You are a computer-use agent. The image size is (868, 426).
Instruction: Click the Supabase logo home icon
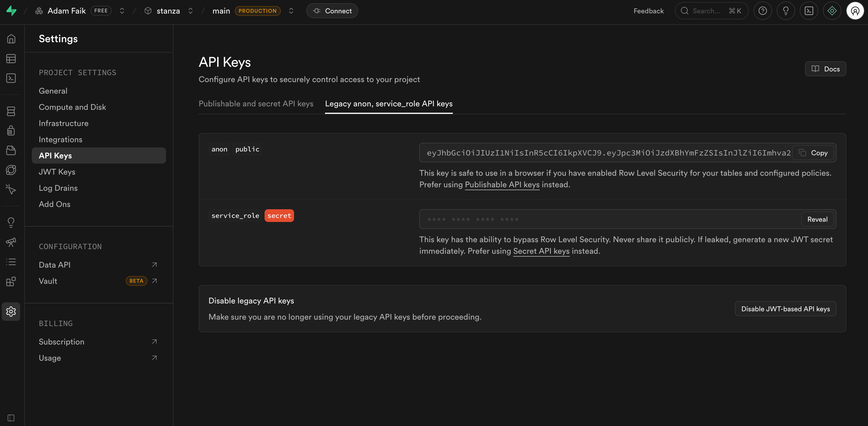pos(11,11)
